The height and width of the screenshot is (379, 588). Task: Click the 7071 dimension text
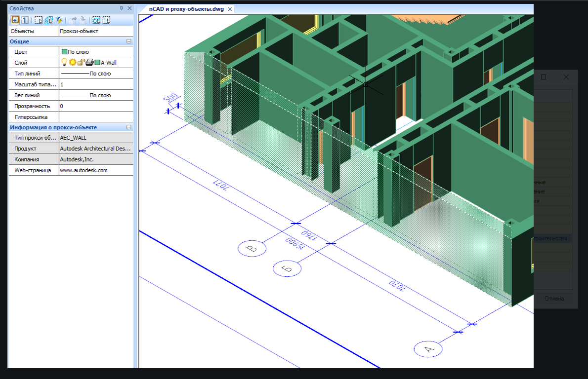click(220, 185)
